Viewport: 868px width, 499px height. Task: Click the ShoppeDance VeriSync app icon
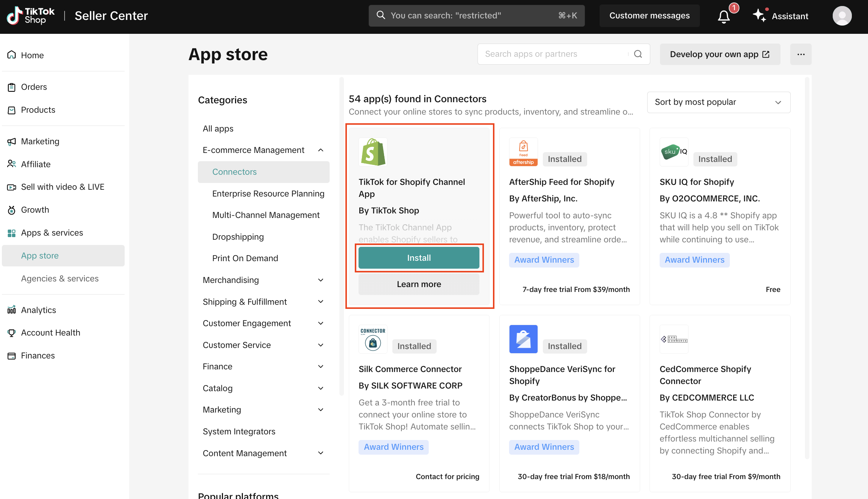(523, 339)
